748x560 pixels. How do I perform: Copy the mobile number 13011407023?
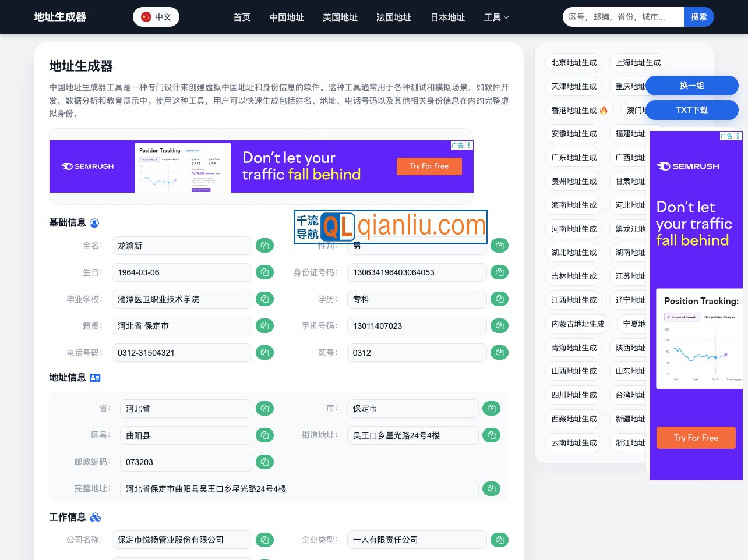pyautogui.click(x=499, y=326)
